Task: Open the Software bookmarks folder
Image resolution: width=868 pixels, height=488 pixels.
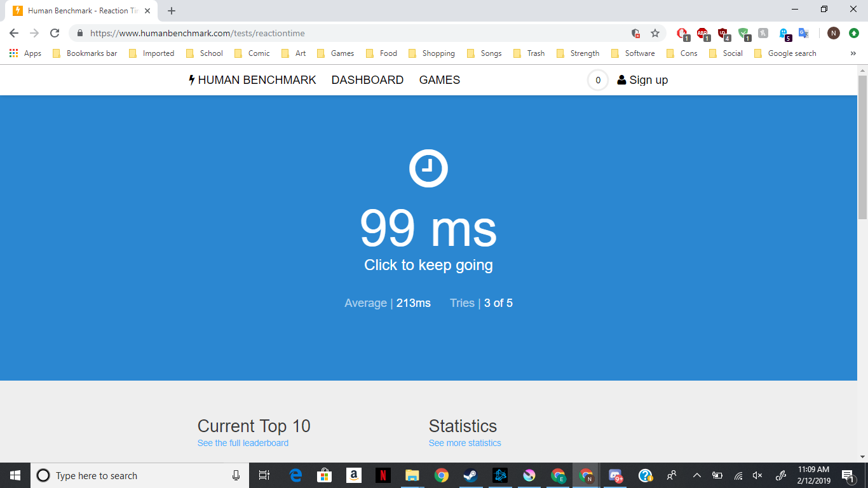Action: 633,53
